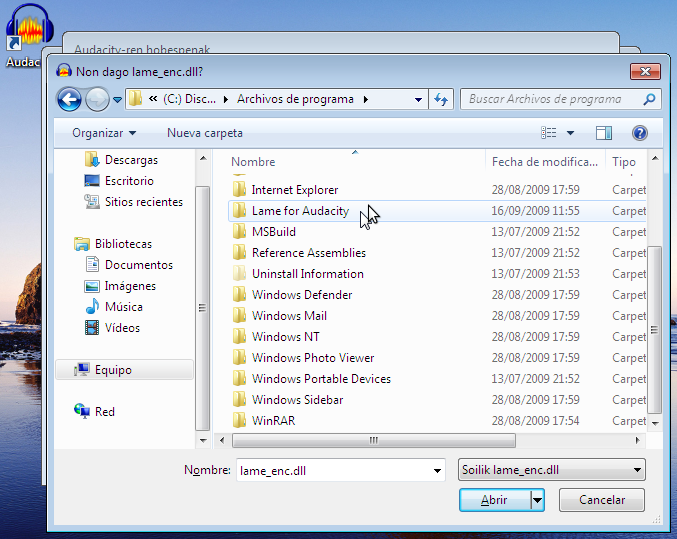Open the Abrir button split arrow
The image size is (677, 539).
tap(537, 500)
